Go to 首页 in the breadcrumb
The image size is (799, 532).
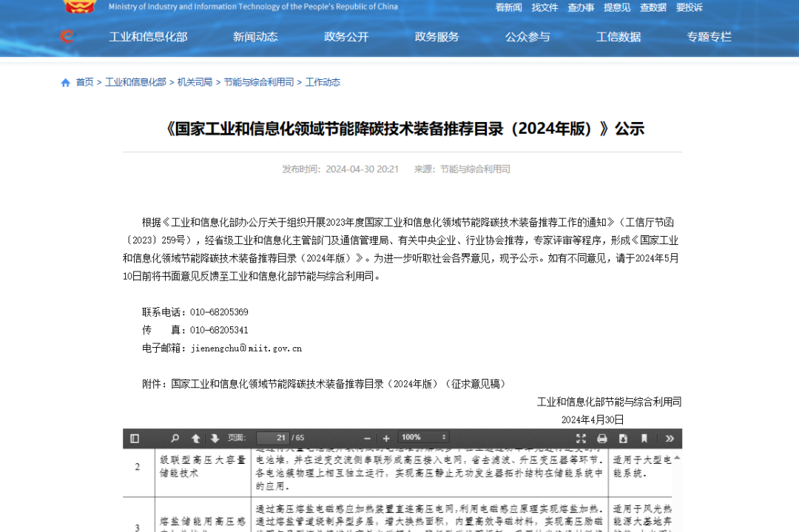pyautogui.click(x=84, y=83)
